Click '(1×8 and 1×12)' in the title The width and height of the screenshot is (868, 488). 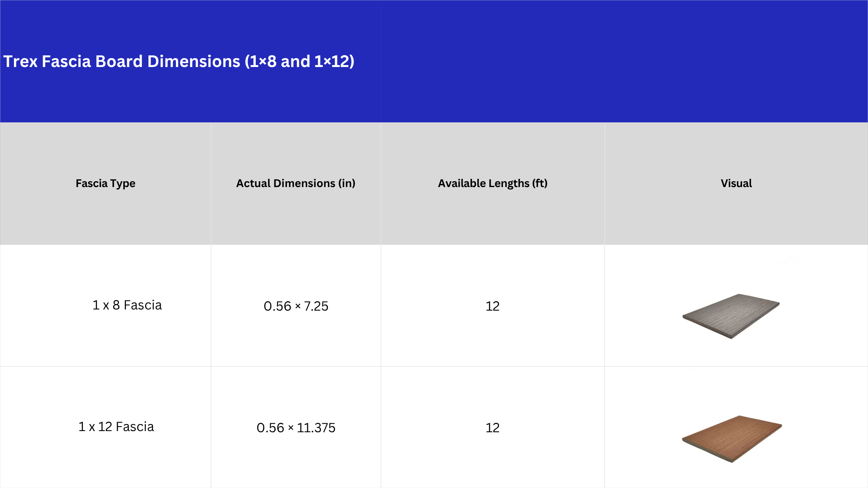click(x=300, y=61)
